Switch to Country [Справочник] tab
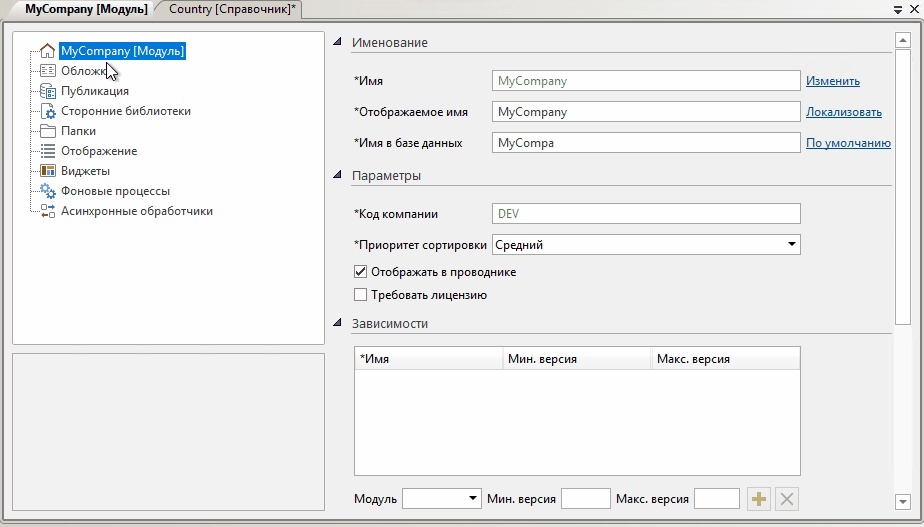The height and width of the screenshot is (527, 924). (x=232, y=9)
